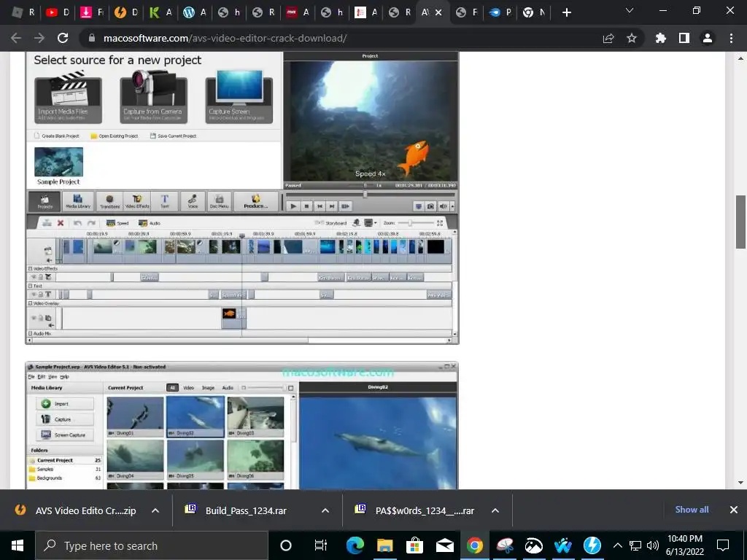Click the preview Play button in AVS screenshot

click(x=293, y=206)
